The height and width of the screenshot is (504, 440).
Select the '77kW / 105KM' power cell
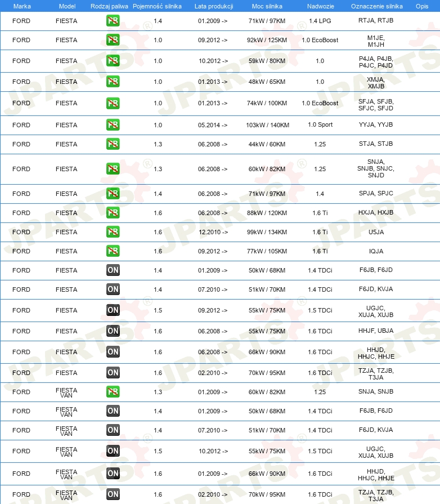[x=267, y=251]
